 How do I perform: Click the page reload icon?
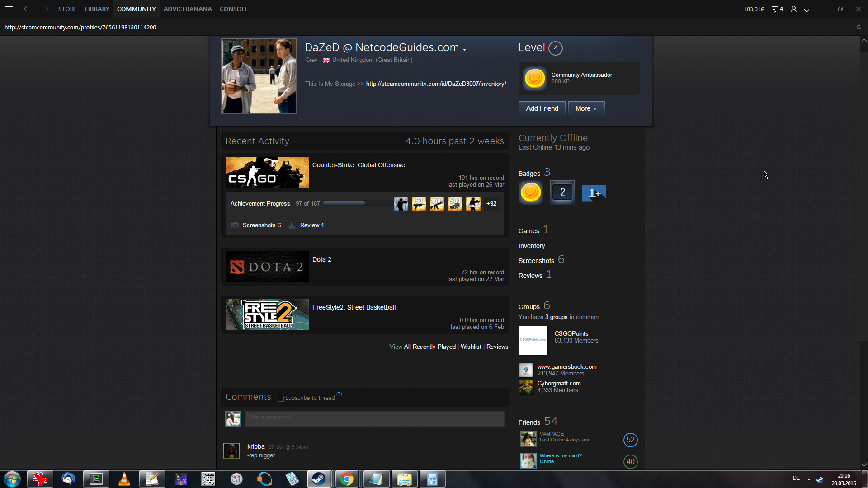(859, 27)
